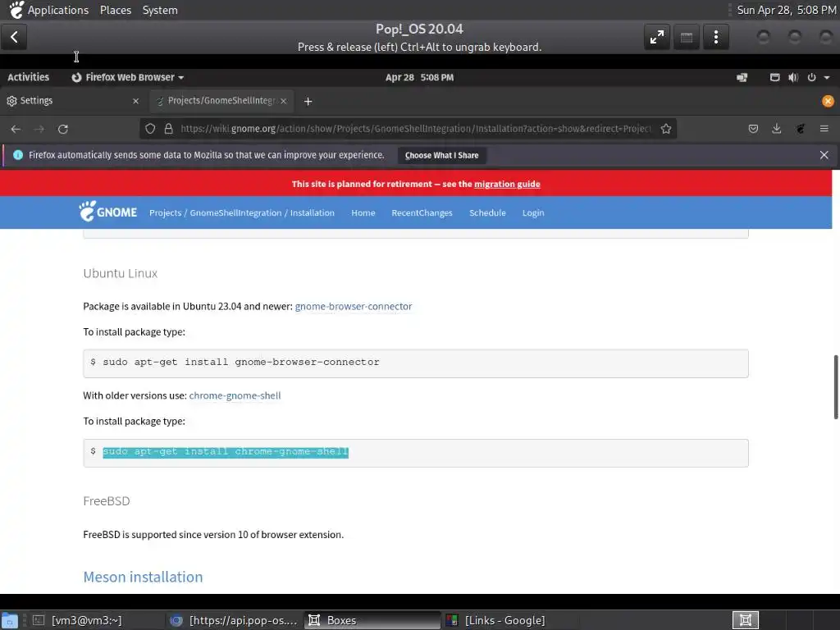Open Boxes three-dot menu
The image size is (840, 630).
(715, 37)
